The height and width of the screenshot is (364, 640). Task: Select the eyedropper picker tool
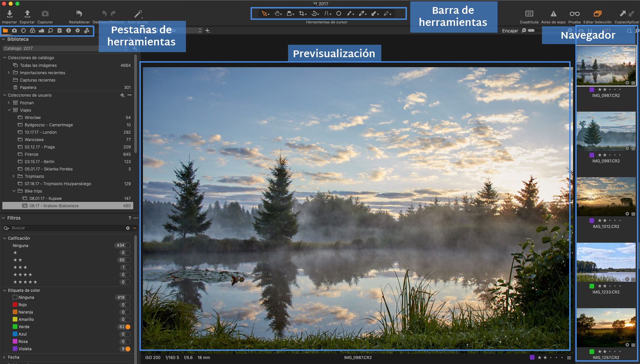(362, 13)
